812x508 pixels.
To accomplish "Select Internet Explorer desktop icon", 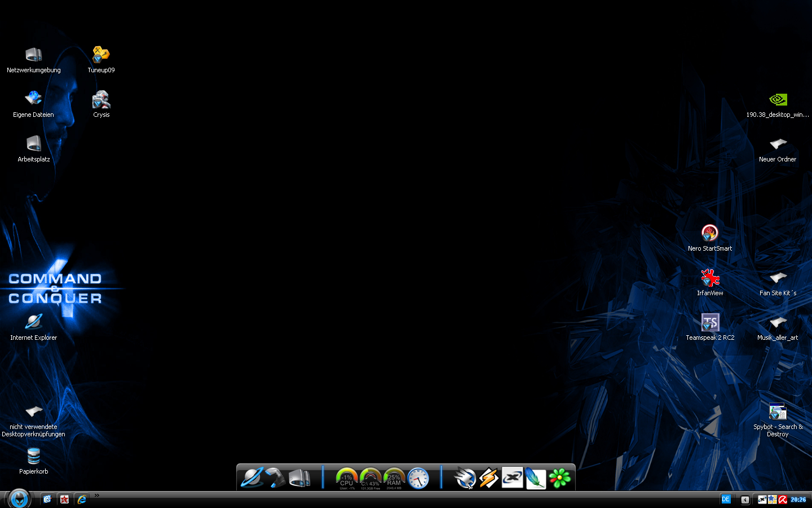I will coord(34,327).
